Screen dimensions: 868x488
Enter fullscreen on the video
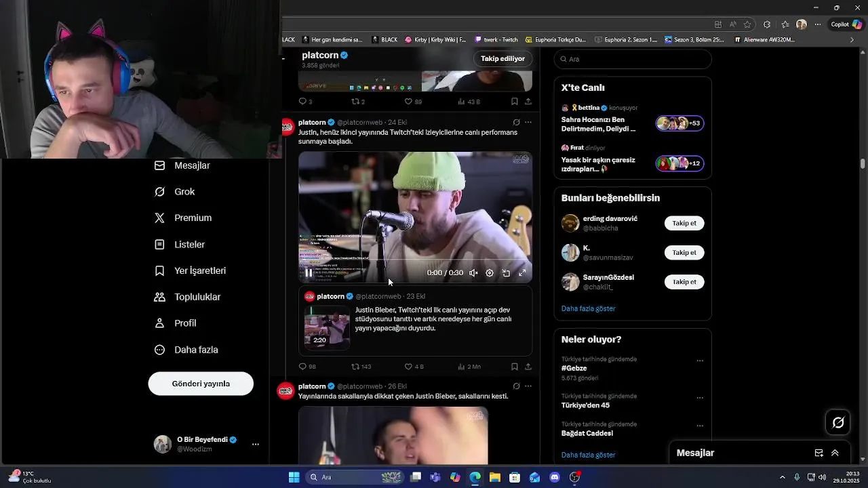[x=522, y=273]
